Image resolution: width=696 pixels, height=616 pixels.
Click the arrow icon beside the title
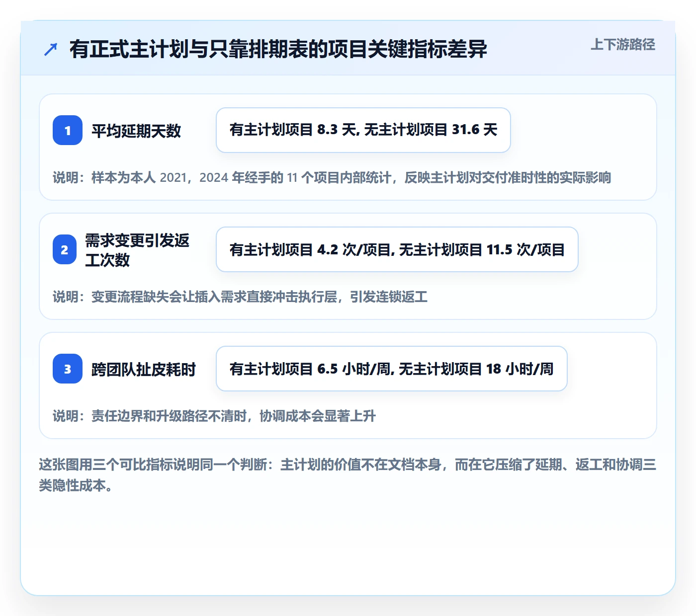(x=51, y=49)
